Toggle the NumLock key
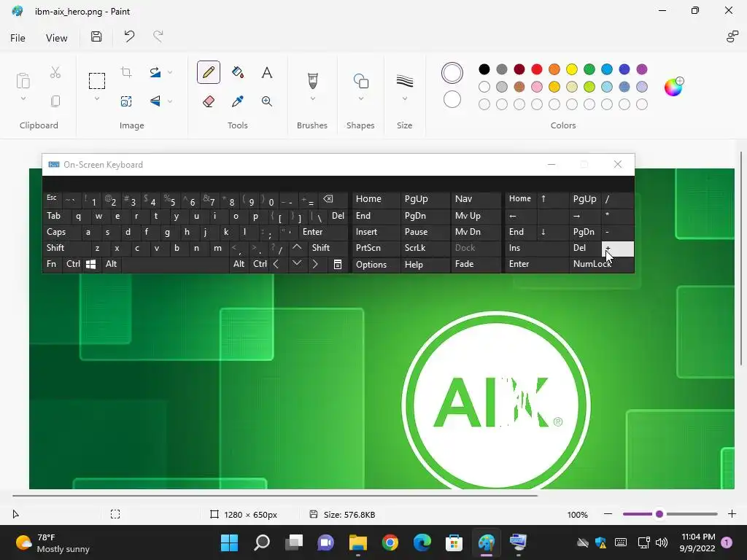This screenshot has width=747, height=560. click(x=601, y=264)
